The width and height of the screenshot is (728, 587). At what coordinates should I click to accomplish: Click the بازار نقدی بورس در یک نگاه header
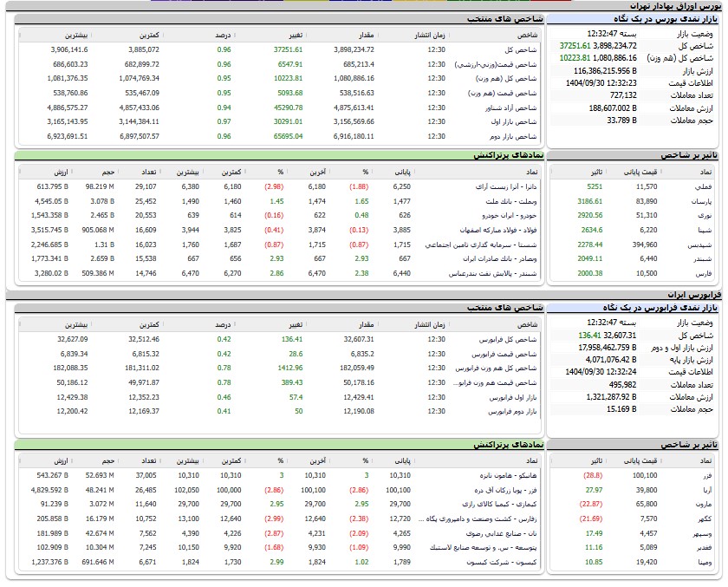[659, 18]
